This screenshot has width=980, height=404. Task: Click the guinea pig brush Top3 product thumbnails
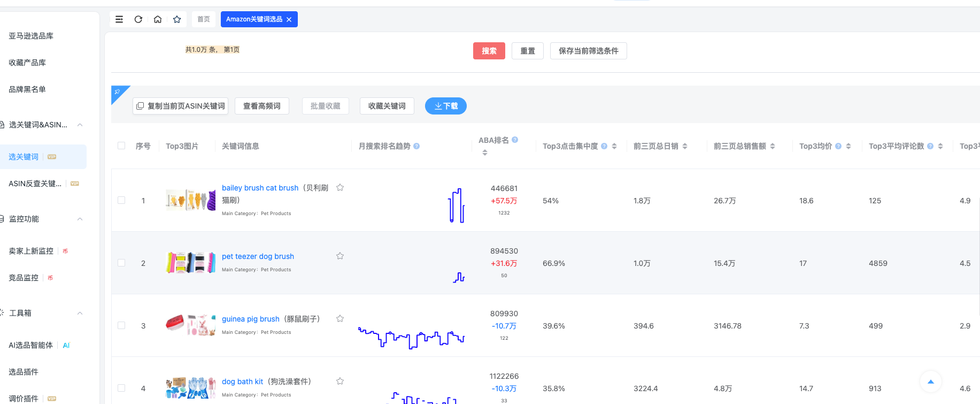(x=191, y=325)
